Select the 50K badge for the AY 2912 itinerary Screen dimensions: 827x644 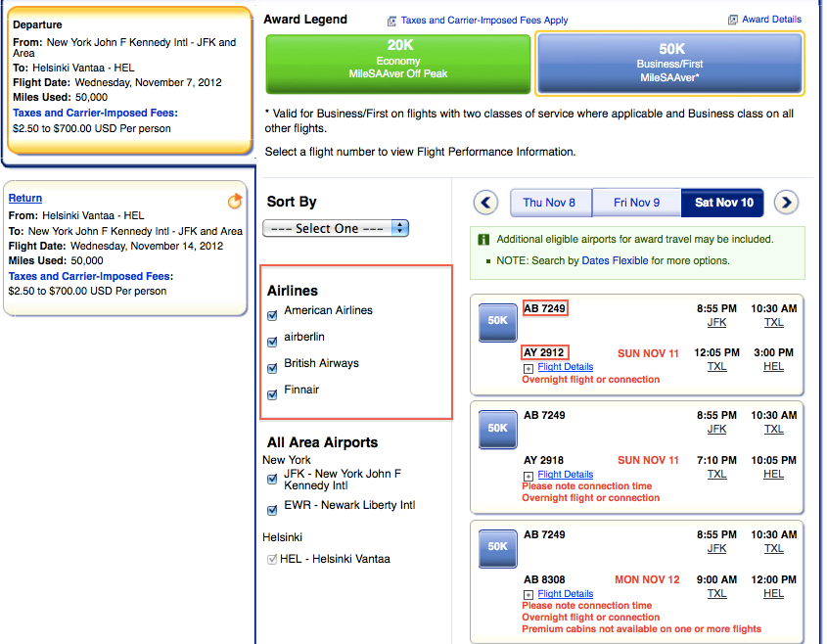(497, 322)
